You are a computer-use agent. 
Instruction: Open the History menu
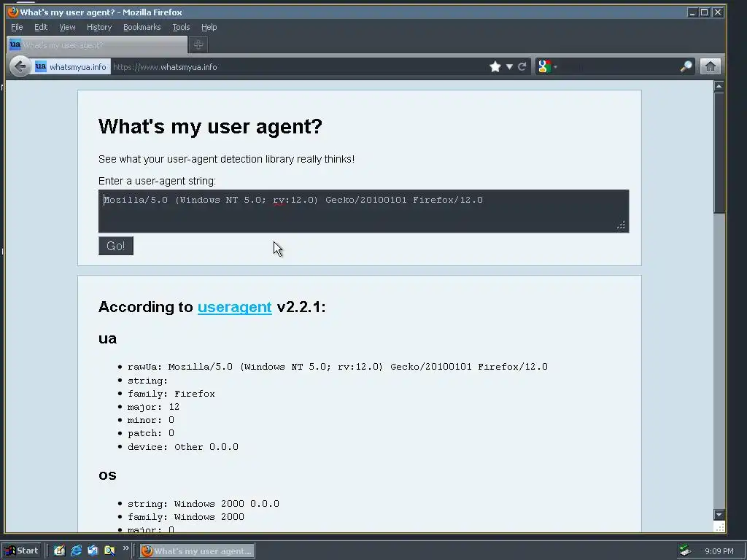99,27
